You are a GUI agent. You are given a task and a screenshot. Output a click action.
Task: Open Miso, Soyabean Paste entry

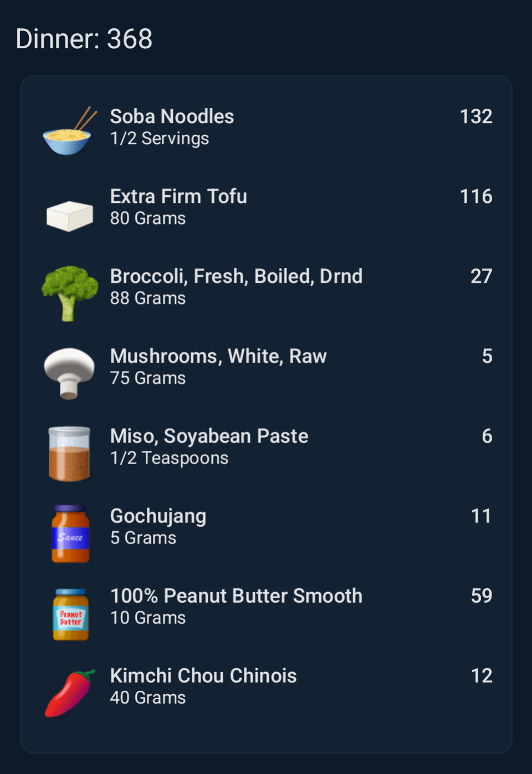click(209, 436)
